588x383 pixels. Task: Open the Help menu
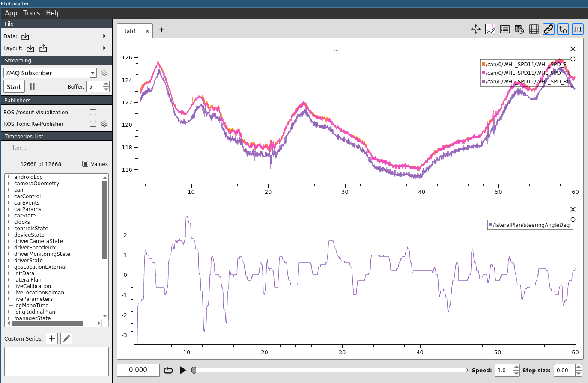point(54,13)
